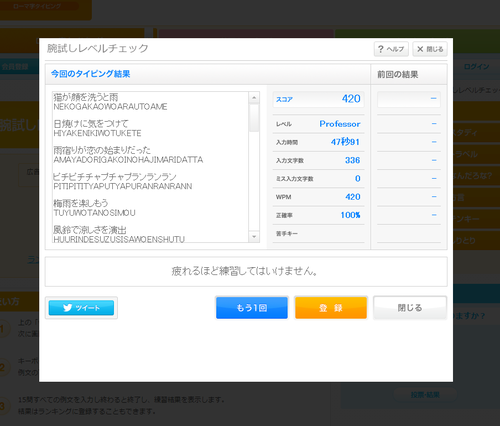Click the 猫が顔を洗うと雨 sentence

point(86,97)
